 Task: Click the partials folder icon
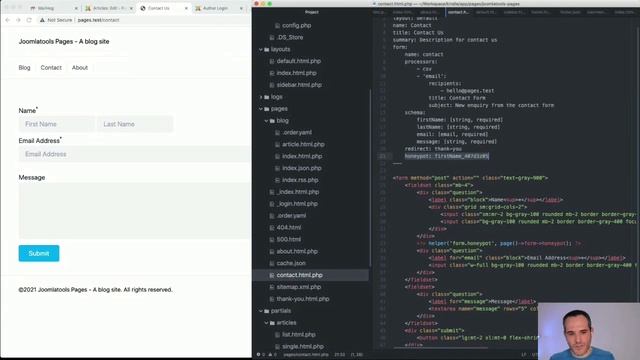[267, 311]
